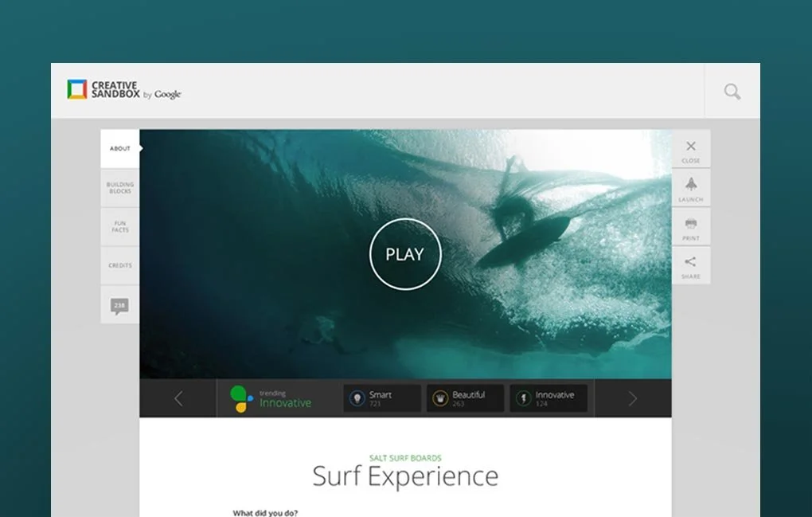Advance carousel with the right chevron

pyautogui.click(x=631, y=398)
